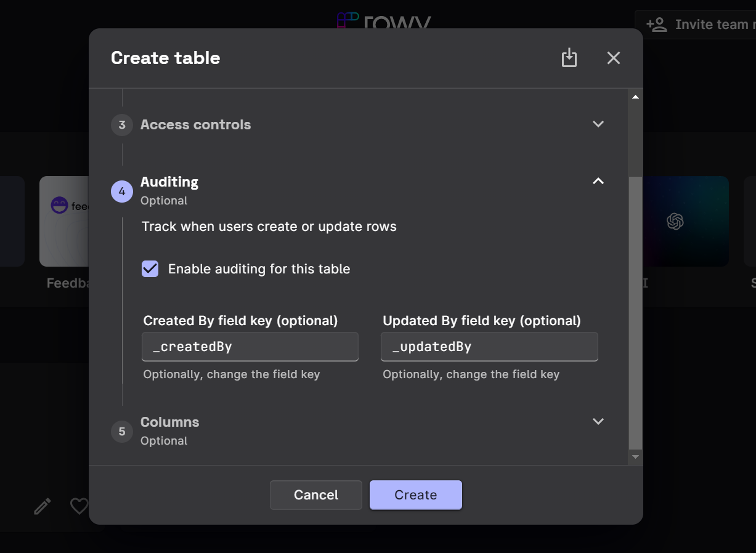756x553 pixels.
Task: Collapse the Auditing section chevron
Action: (598, 181)
